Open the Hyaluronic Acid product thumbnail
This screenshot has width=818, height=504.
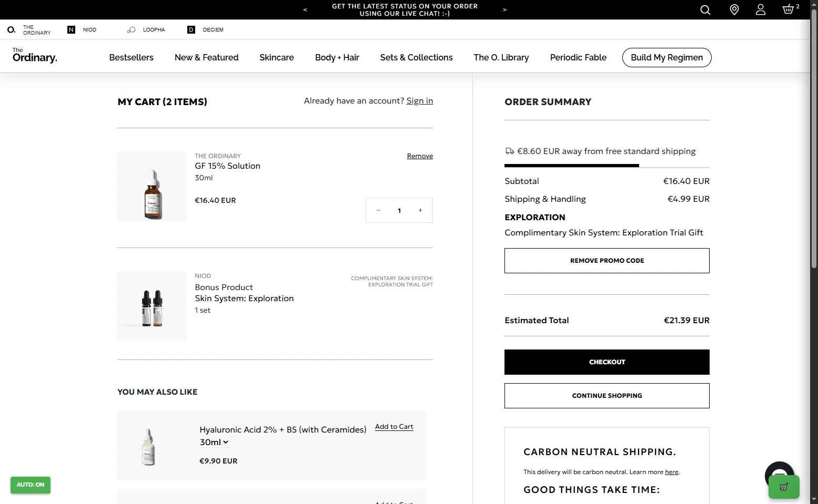coord(148,446)
